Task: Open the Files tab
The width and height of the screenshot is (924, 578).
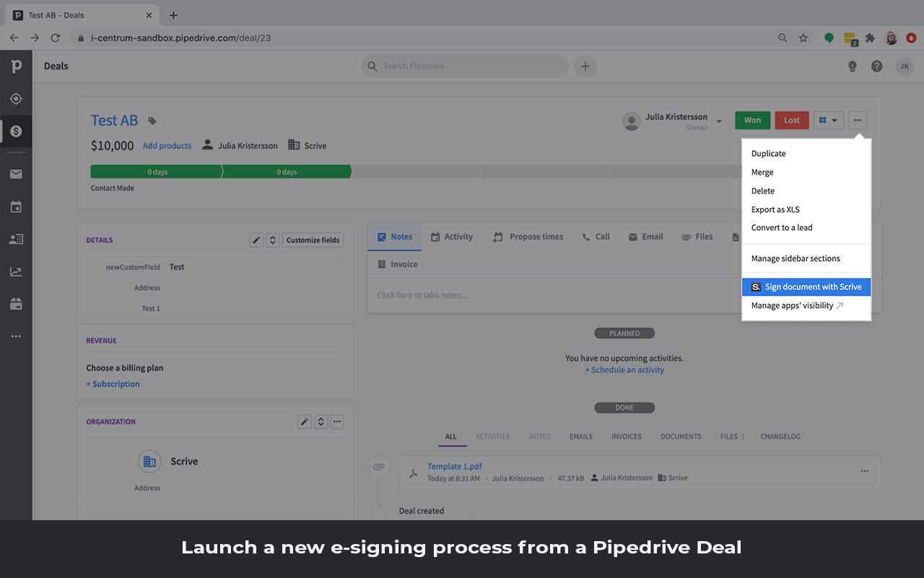Action: [697, 237]
